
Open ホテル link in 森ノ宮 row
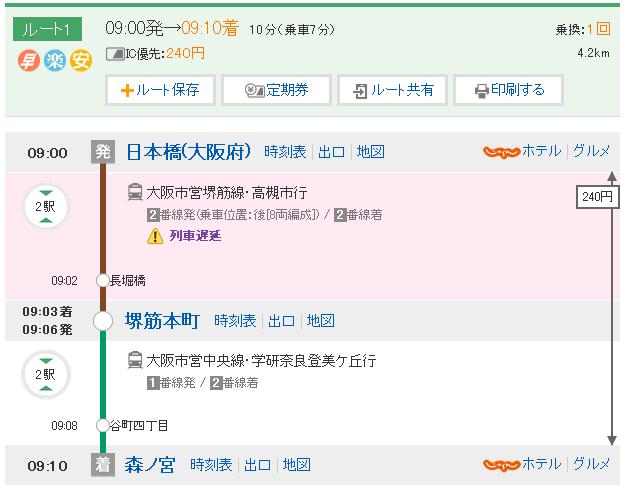point(542,464)
